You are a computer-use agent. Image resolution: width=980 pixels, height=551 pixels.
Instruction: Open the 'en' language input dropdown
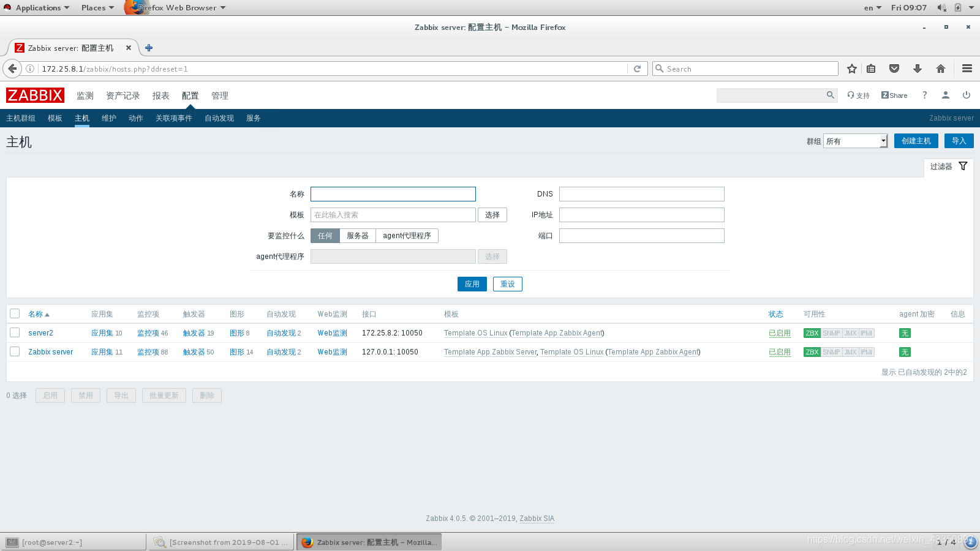873,7
